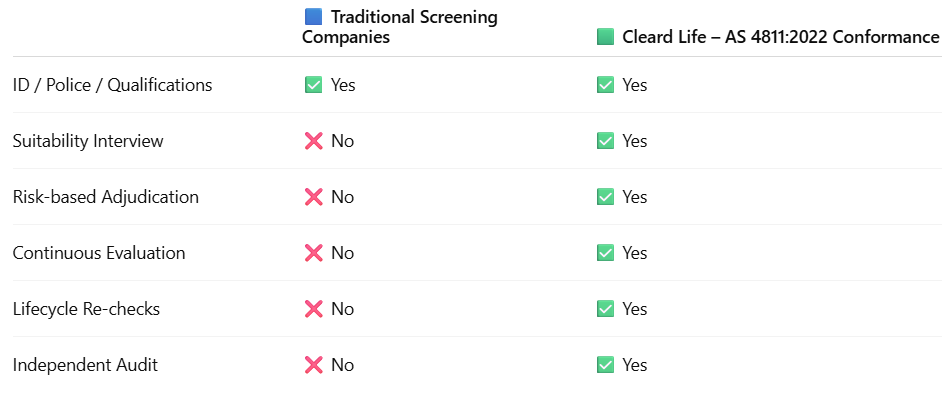Click the Suitability Interview row label
Viewport: 942px width, 403px height.
(88, 141)
